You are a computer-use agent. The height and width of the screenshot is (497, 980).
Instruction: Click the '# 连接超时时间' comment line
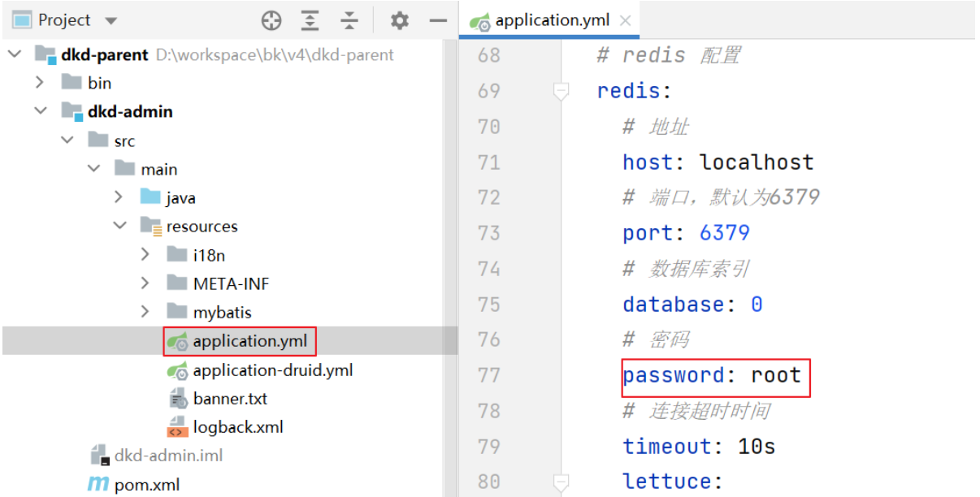696,411
